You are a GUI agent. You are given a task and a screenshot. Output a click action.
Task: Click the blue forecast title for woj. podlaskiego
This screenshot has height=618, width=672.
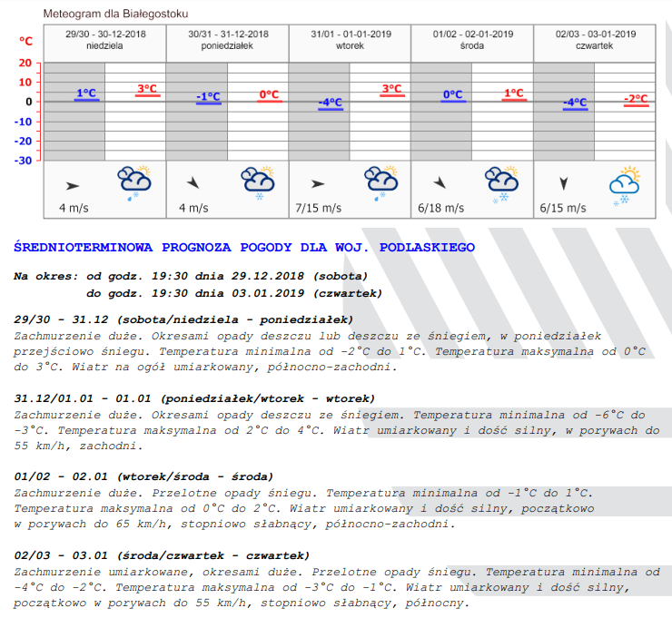click(244, 247)
